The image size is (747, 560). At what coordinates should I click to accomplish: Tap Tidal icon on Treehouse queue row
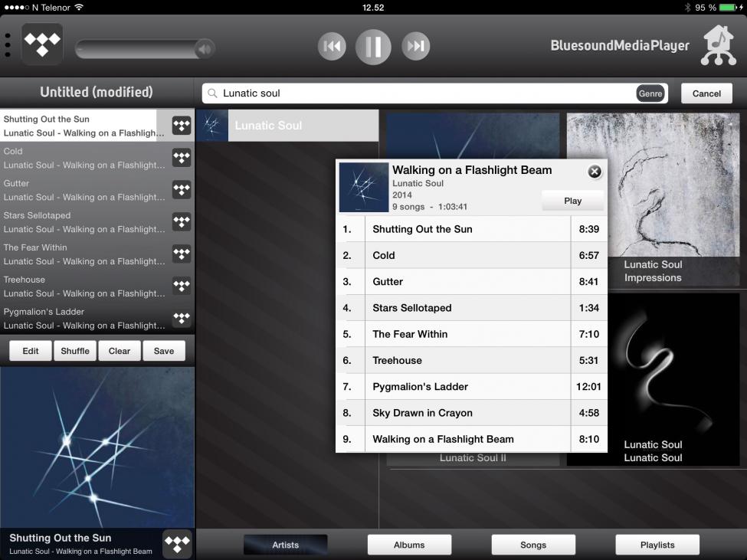(x=182, y=286)
